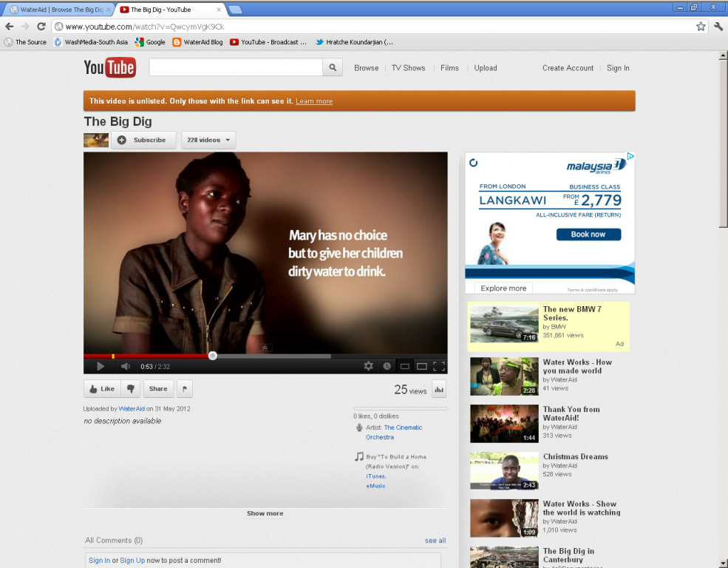This screenshot has width=728, height=568.
Task: Open the Browse menu item
Action: point(366,68)
